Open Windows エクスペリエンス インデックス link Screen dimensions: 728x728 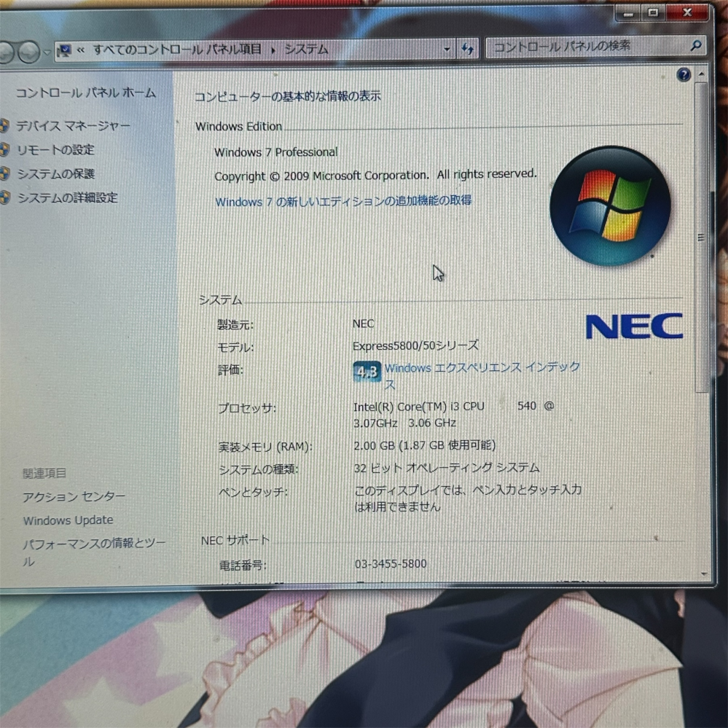(482, 375)
